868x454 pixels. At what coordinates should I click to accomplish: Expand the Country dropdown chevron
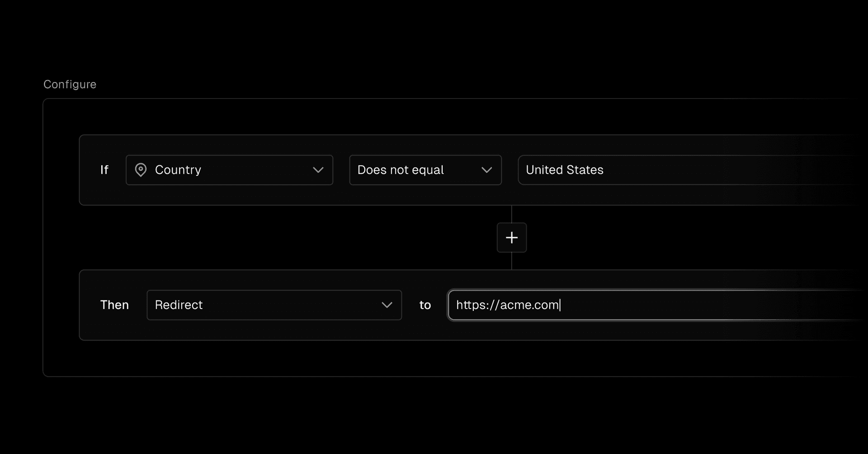318,170
